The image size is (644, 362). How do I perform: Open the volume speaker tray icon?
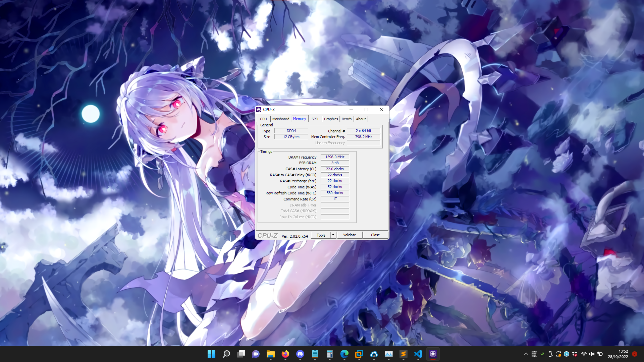pos(592,354)
